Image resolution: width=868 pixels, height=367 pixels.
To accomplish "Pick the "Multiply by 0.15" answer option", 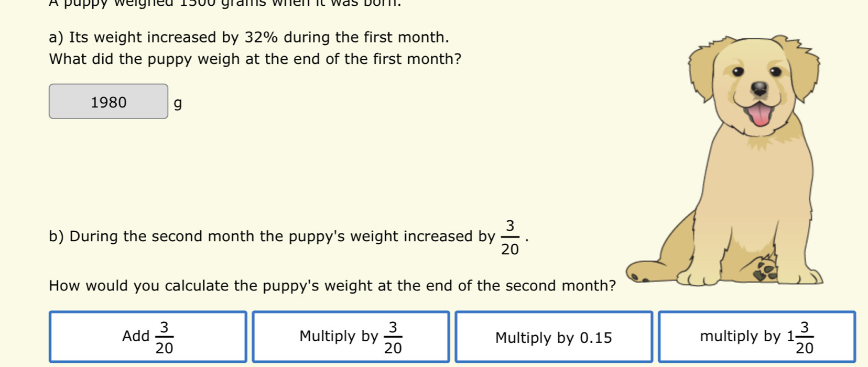I will (x=554, y=337).
